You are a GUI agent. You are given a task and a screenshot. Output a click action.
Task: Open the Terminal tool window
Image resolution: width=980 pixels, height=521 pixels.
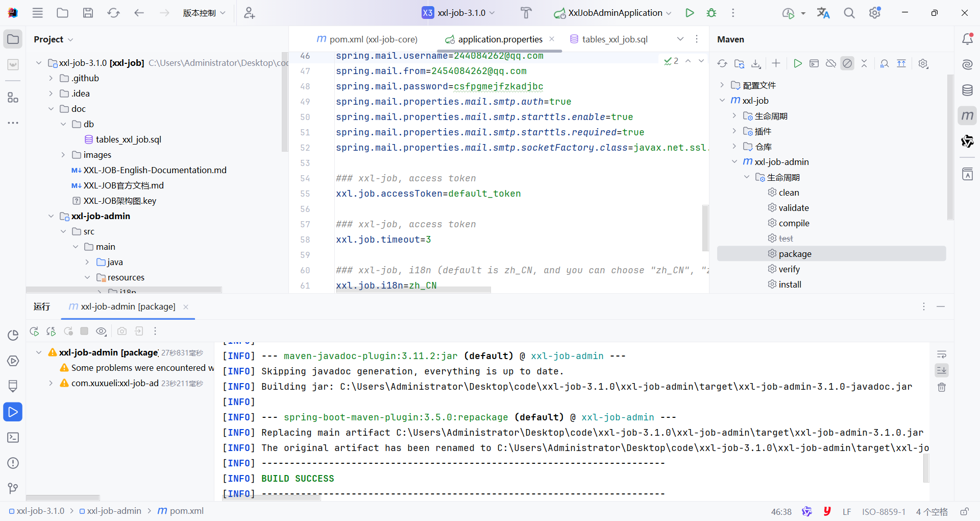pyautogui.click(x=13, y=438)
